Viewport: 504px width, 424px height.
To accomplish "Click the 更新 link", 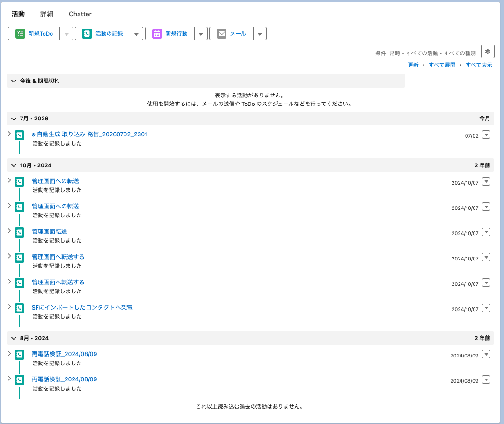I will (413, 65).
